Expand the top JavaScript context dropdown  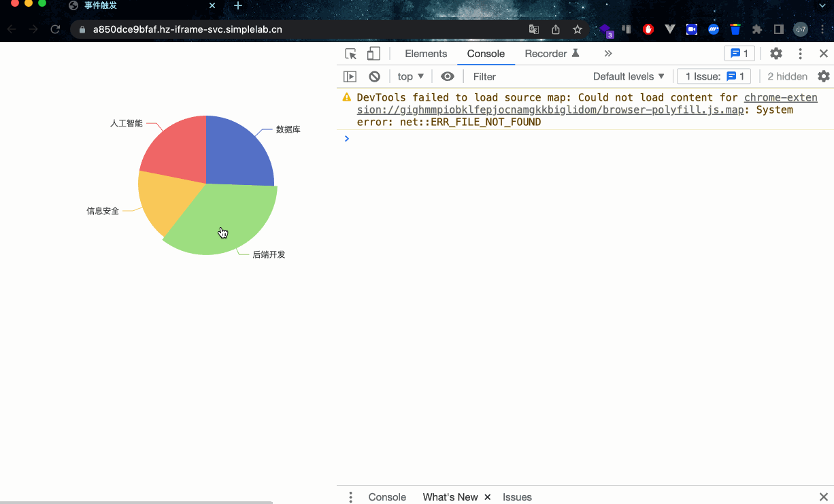coord(411,76)
